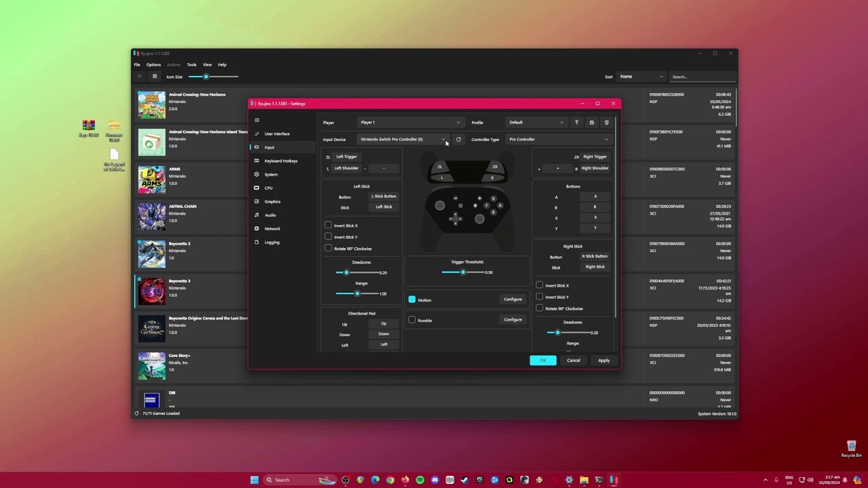Viewport: 868px width, 488px height.
Task: Select the WinRAR archive on the desktop
Action: tap(89, 129)
